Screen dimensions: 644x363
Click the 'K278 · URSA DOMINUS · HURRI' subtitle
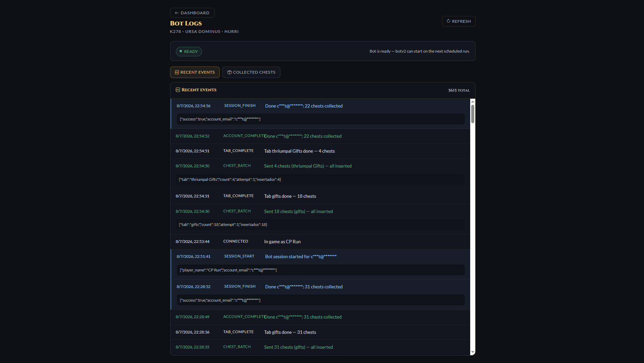click(204, 32)
